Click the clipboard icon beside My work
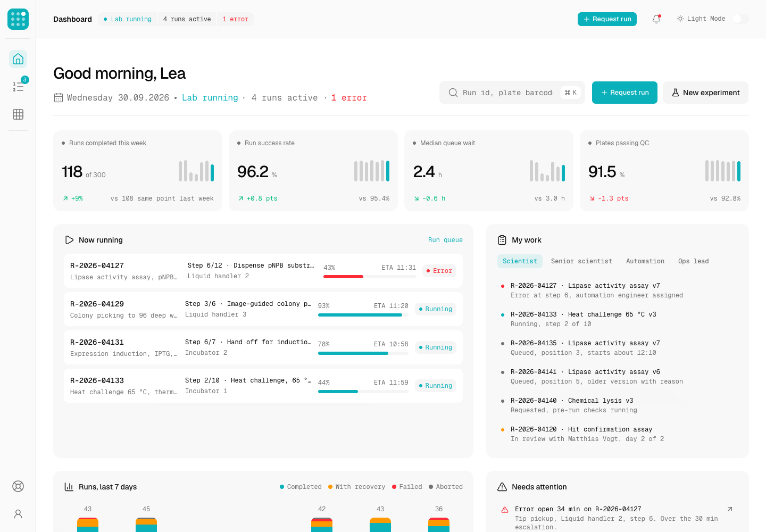 pyautogui.click(x=502, y=240)
